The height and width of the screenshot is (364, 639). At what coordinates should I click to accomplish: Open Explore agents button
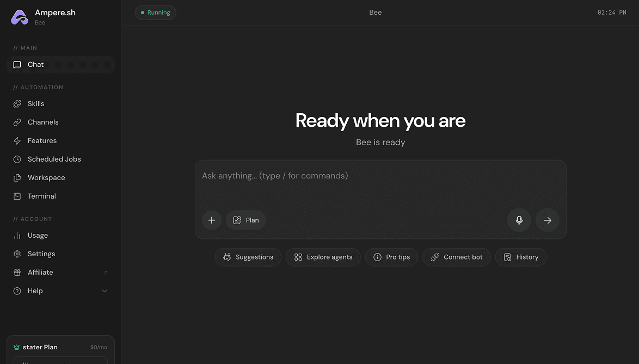click(x=323, y=257)
